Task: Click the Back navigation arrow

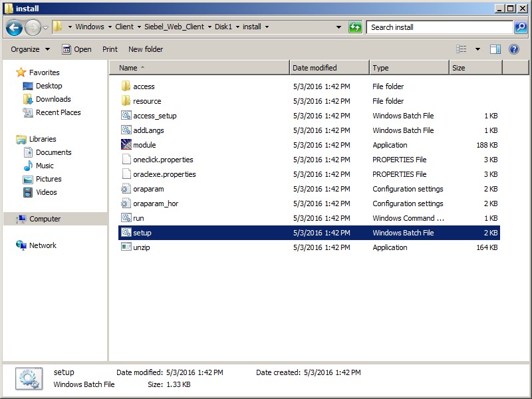Action: (13, 27)
